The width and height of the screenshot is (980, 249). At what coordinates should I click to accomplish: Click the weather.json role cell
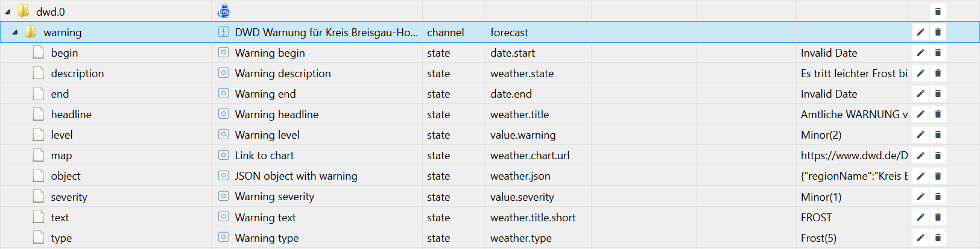pyautogui.click(x=520, y=176)
